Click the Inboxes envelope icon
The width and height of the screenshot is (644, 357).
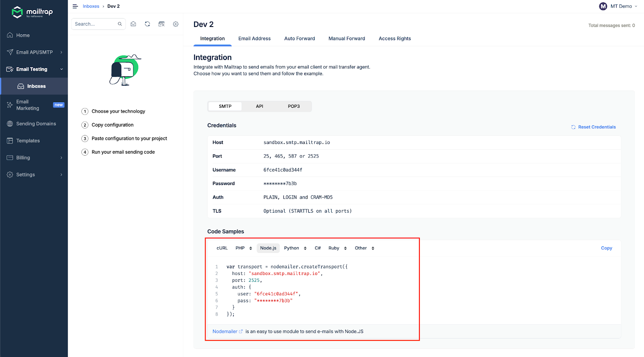[21, 86]
